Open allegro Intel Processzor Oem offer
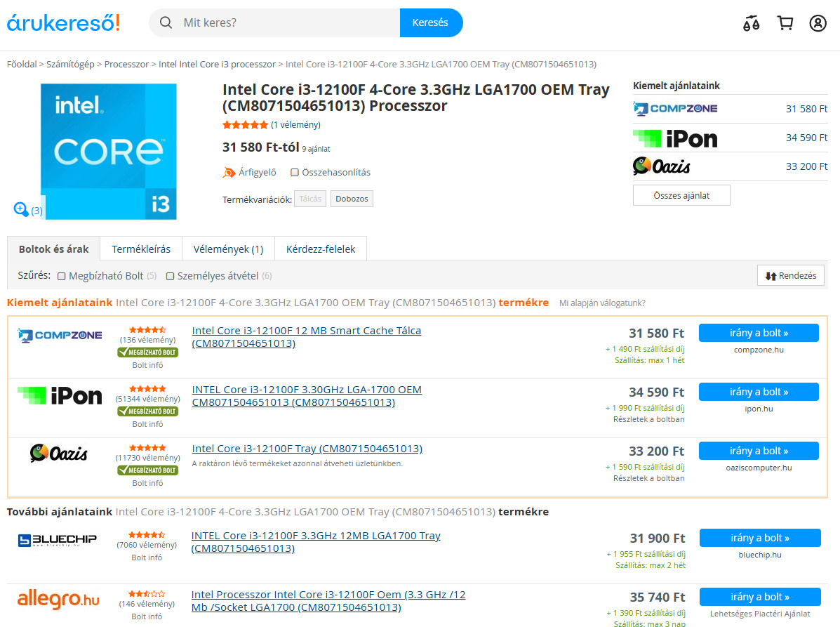The image size is (840, 627). coord(328,601)
